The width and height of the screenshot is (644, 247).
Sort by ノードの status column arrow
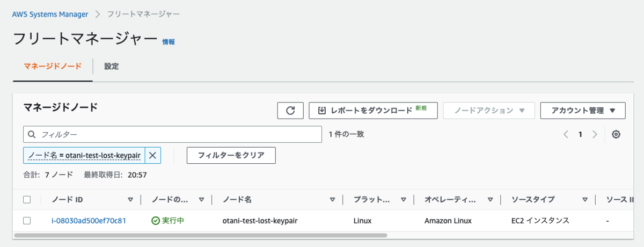click(201, 200)
